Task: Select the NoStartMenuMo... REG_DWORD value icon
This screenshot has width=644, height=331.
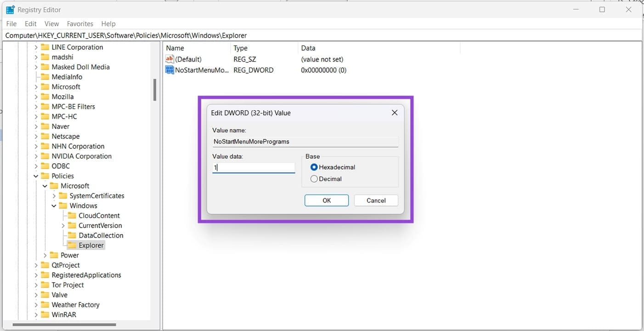Action: (x=169, y=70)
